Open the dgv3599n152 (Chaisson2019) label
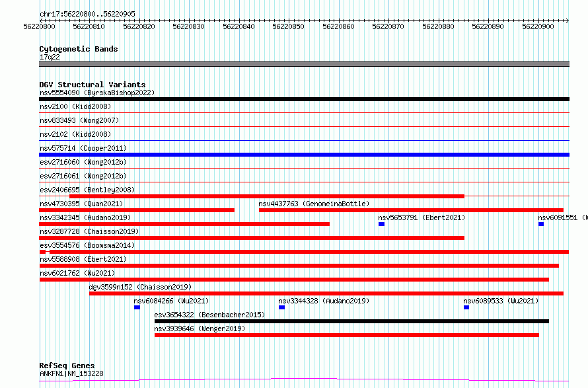The width and height of the screenshot is (588, 388). 140,287
